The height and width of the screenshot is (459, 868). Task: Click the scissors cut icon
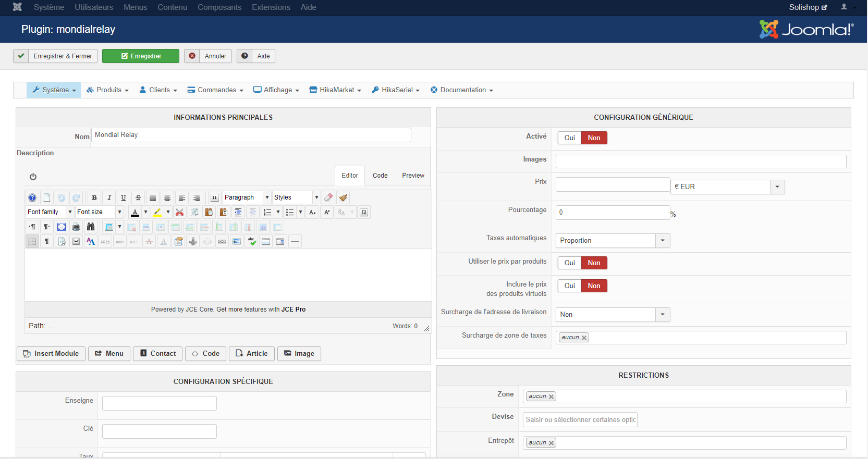pos(180,212)
